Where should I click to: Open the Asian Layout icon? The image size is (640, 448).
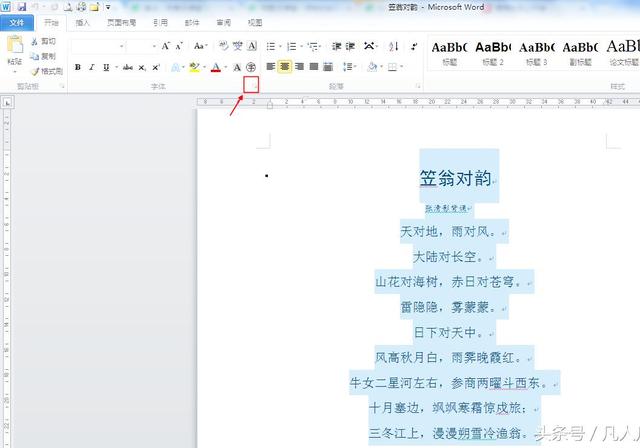tap(369, 46)
